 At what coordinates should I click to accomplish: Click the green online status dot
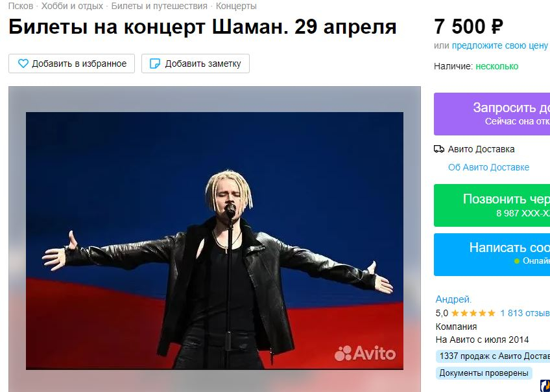(516, 261)
